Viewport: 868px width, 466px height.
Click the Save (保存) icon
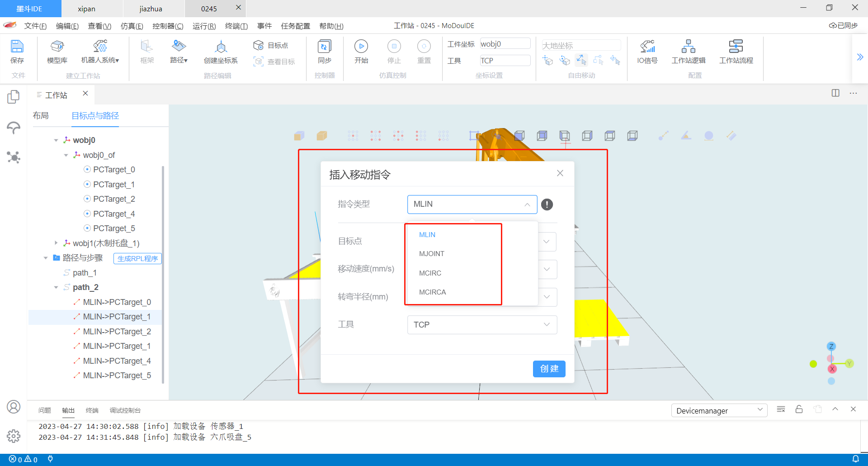(x=17, y=47)
